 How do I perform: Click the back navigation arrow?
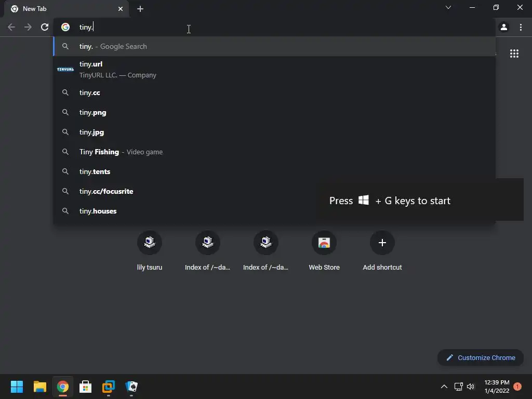point(11,27)
